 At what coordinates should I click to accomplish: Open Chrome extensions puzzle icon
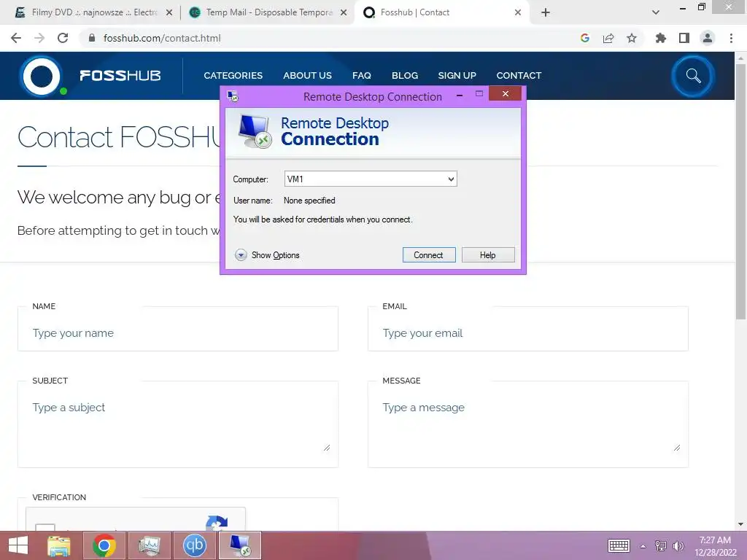pyautogui.click(x=661, y=38)
